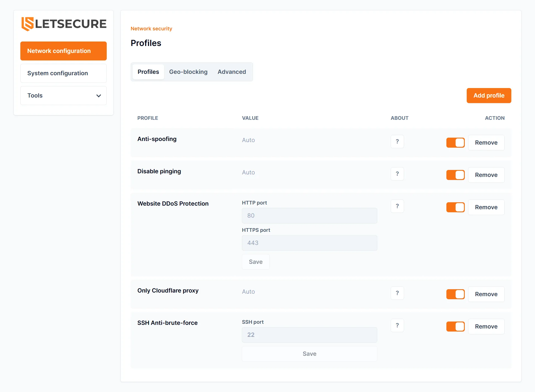Click the PROFILE column header
This screenshot has height=392, width=535.
point(148,118)
